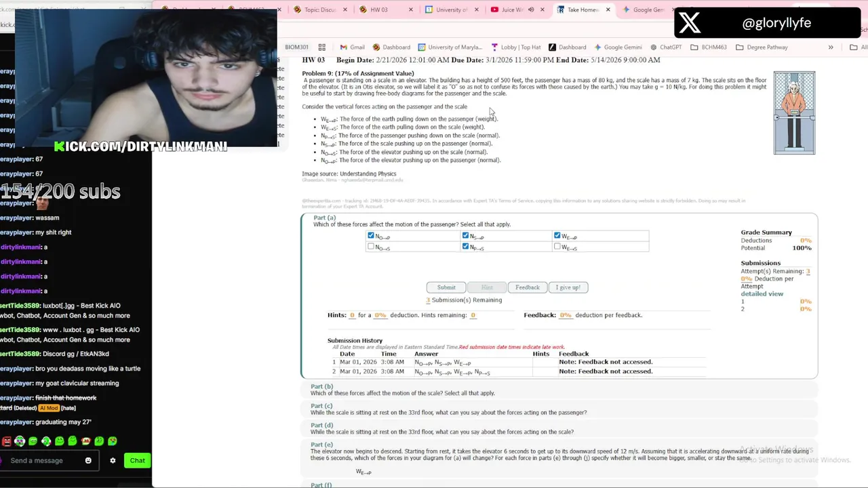868x488 pixels.
Task: Click the I give up! button
Action: coord(568,287)
